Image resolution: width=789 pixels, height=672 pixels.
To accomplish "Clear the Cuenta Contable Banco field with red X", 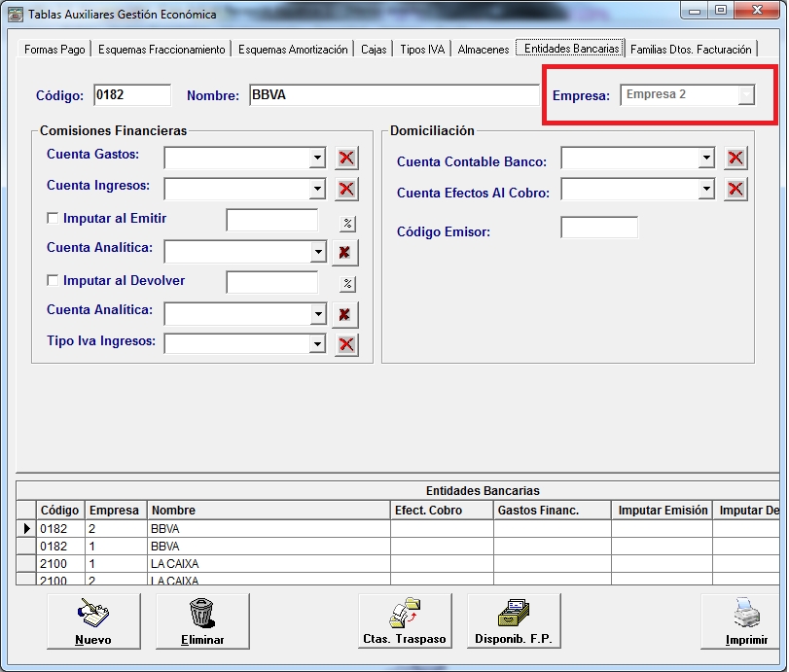I will pyautogui.click(x=735, y=158).
